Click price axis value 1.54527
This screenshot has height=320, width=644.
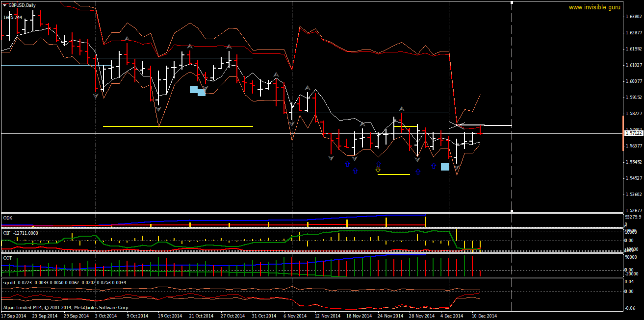[634, 178]
